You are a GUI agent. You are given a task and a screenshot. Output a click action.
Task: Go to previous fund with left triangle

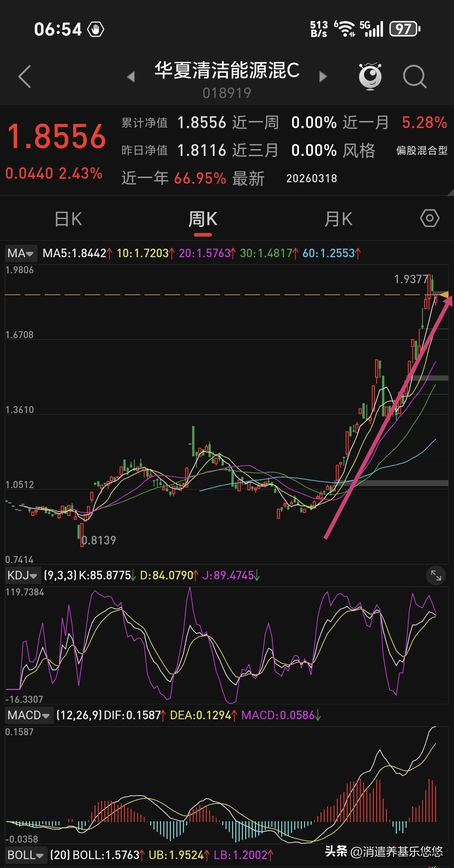click(131, 76)
